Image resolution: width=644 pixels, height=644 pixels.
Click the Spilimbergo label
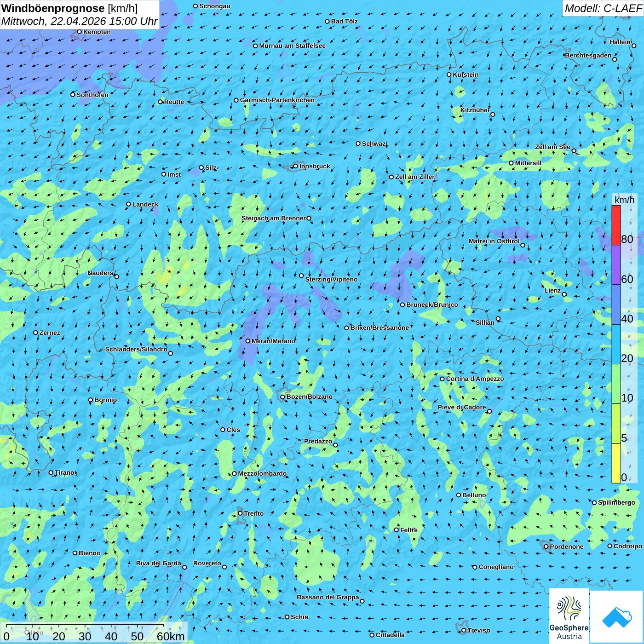point(616,502)
